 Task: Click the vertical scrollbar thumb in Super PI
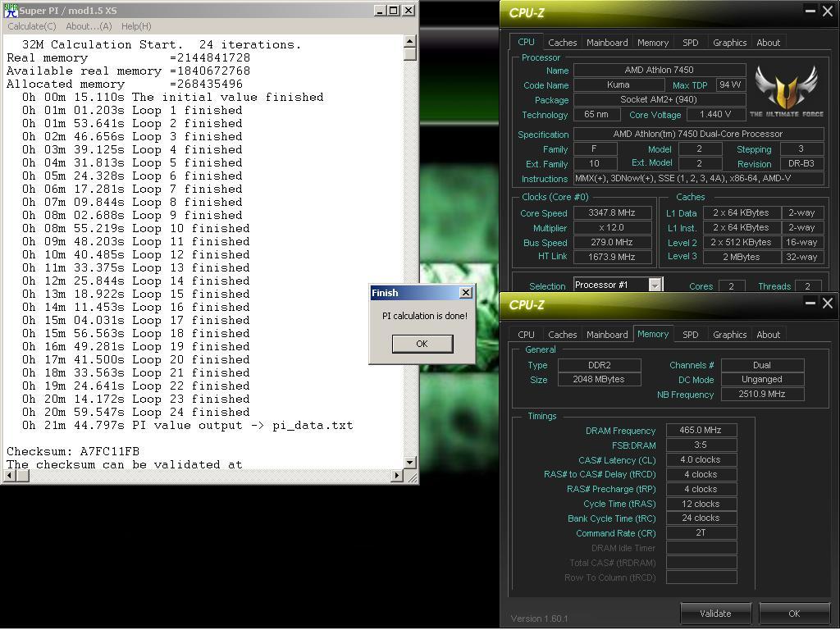click(410, 54)
